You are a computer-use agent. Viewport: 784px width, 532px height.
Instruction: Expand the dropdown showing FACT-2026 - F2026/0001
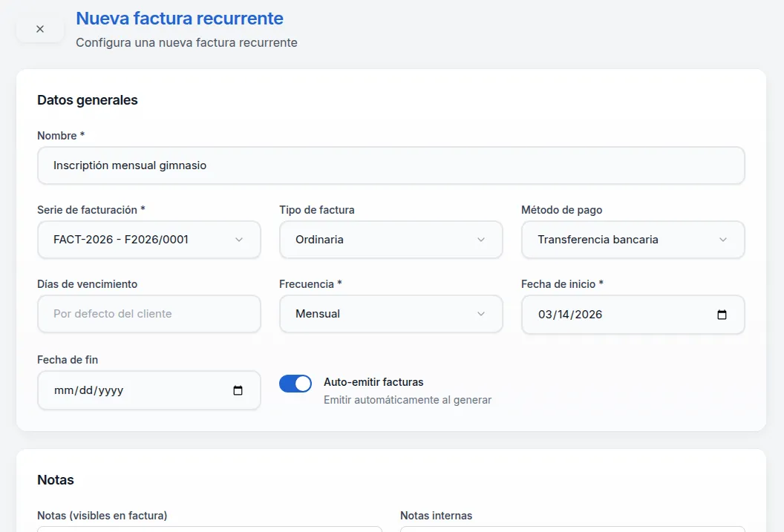141,240
